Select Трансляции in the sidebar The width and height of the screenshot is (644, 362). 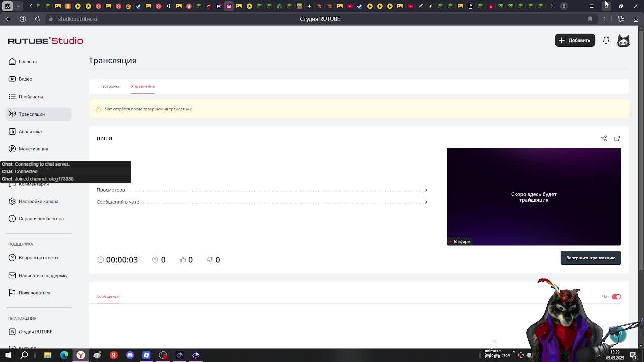(x=38, y=114)
